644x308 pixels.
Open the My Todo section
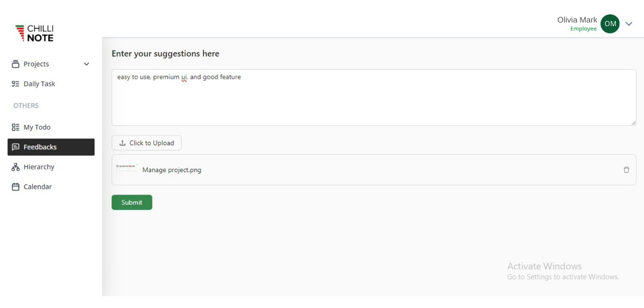(37, 127)
